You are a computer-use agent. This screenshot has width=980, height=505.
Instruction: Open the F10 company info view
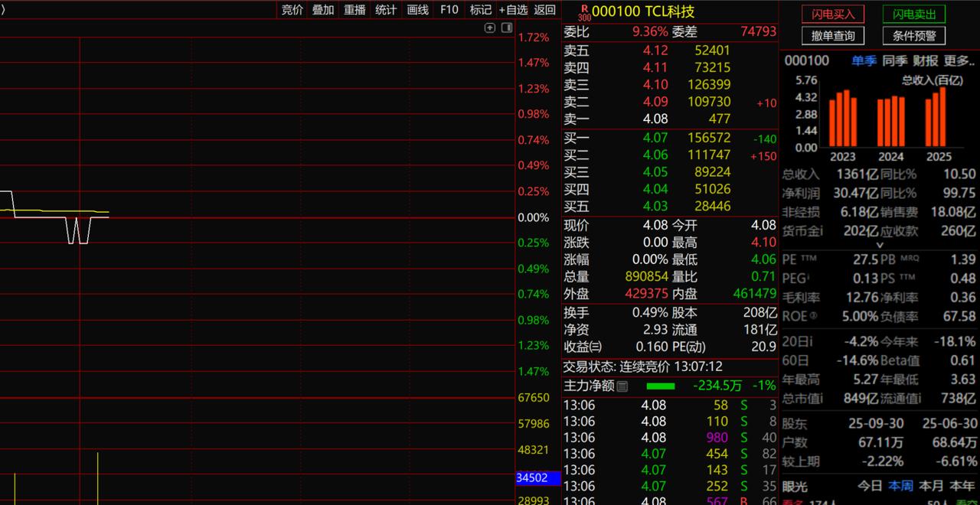coord(449,10)
